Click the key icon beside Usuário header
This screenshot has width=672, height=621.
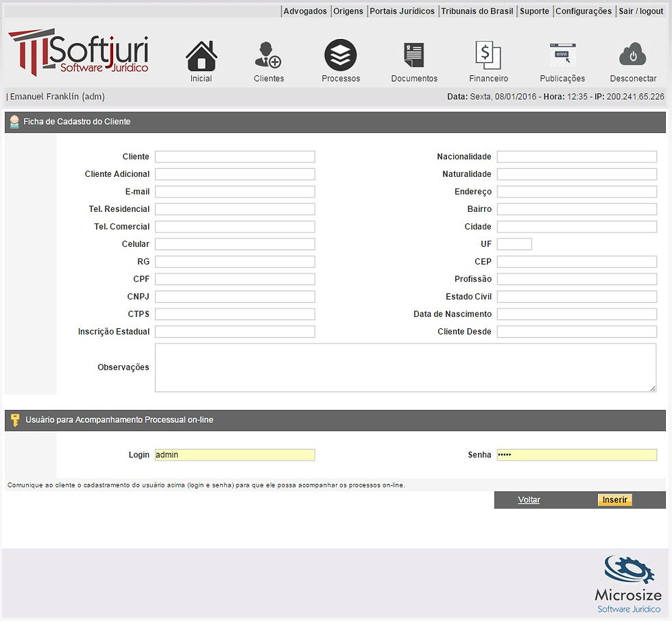click(x=15, y=420)
